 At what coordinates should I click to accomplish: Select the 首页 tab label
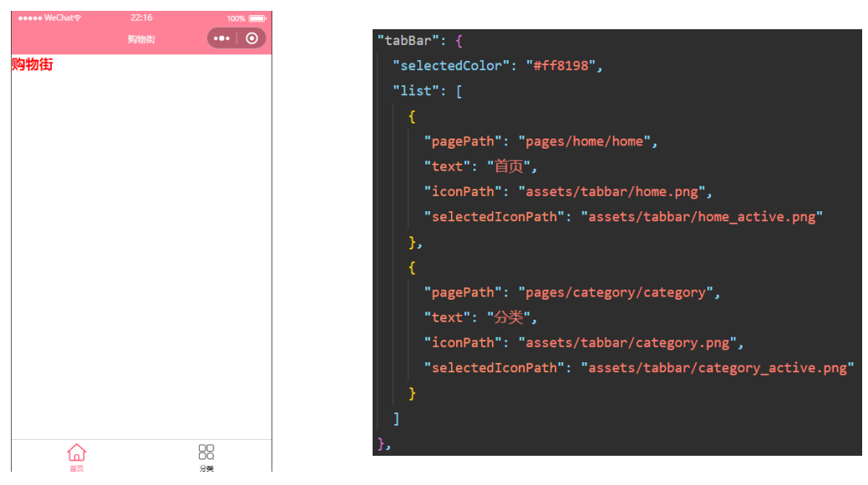(x=76, y=468)
